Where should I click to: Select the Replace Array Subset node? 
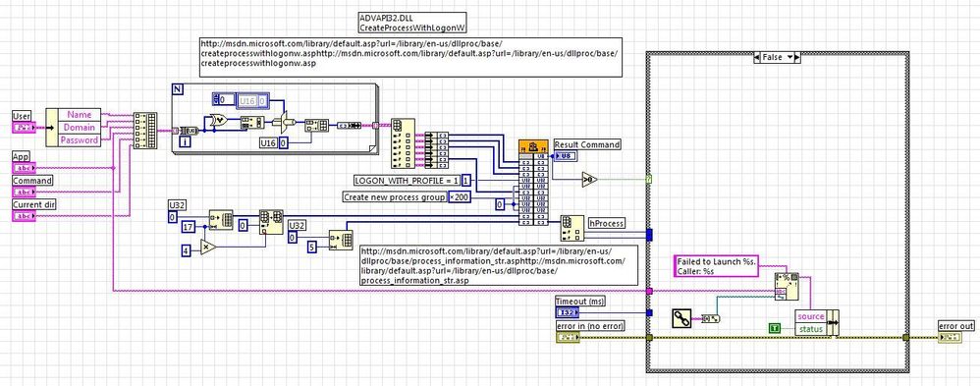click(x=271, y=222)
